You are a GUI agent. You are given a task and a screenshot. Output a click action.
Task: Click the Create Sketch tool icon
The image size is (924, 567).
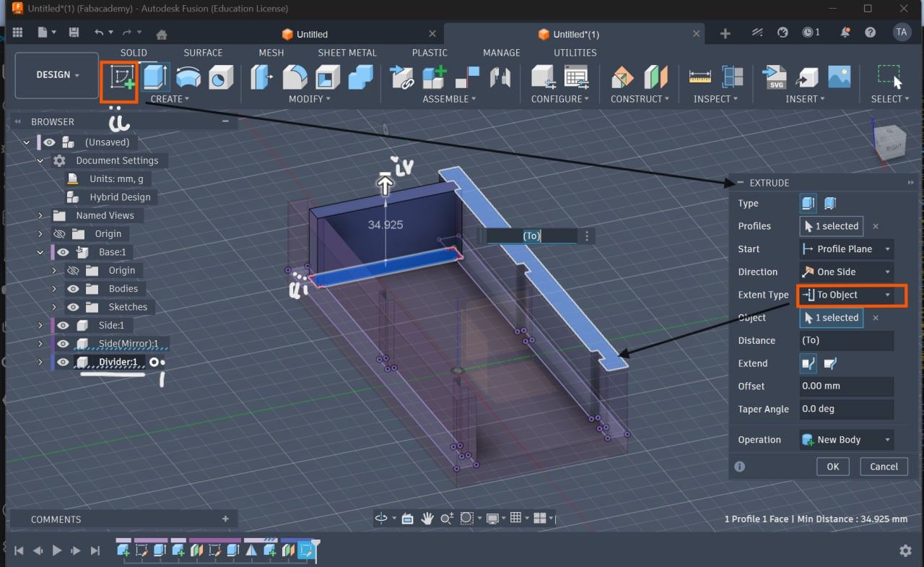click(121, 77)
